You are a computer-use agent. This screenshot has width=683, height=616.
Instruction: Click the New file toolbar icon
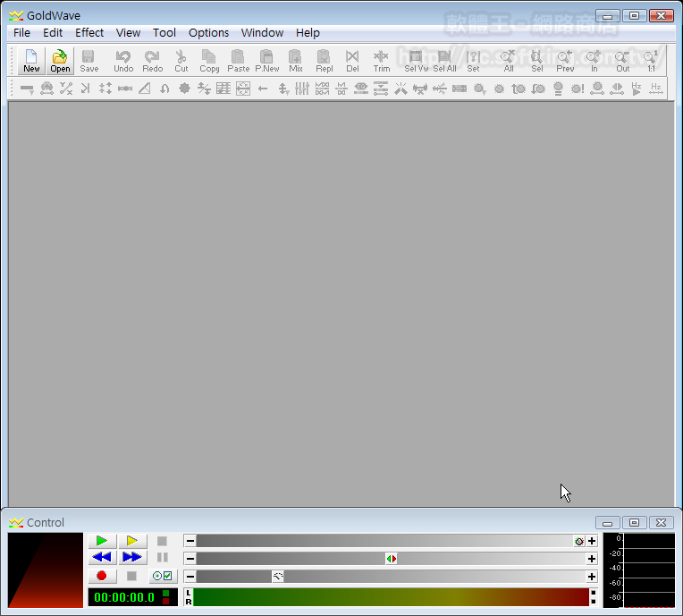tap(31, 61)
